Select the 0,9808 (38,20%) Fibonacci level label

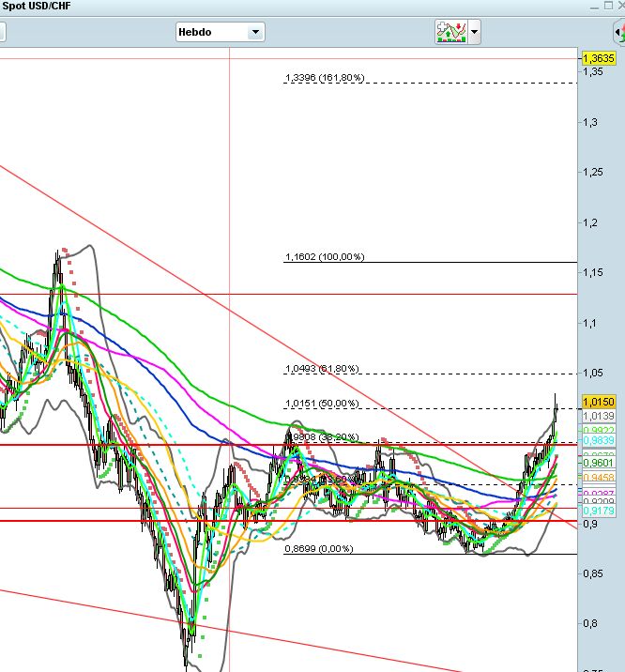(x=322, y=436)
